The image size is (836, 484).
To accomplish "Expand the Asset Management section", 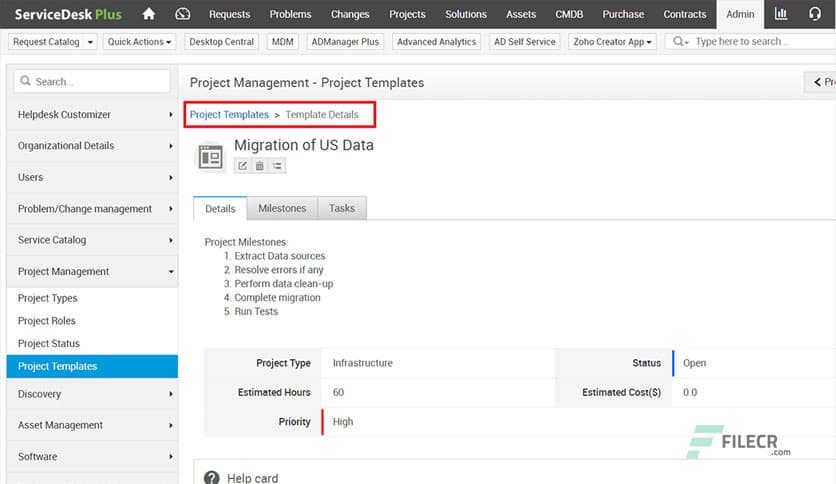I will coord(92,425).
